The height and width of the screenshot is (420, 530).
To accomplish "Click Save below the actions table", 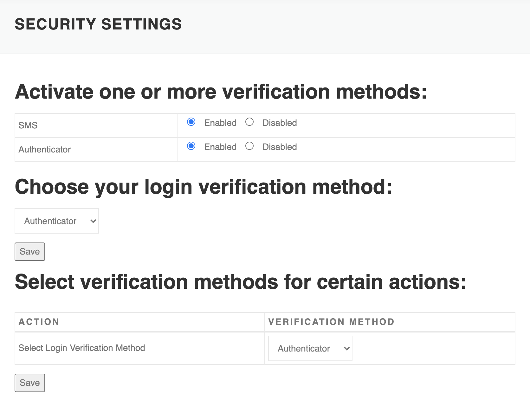I will (x=30, y=383).
